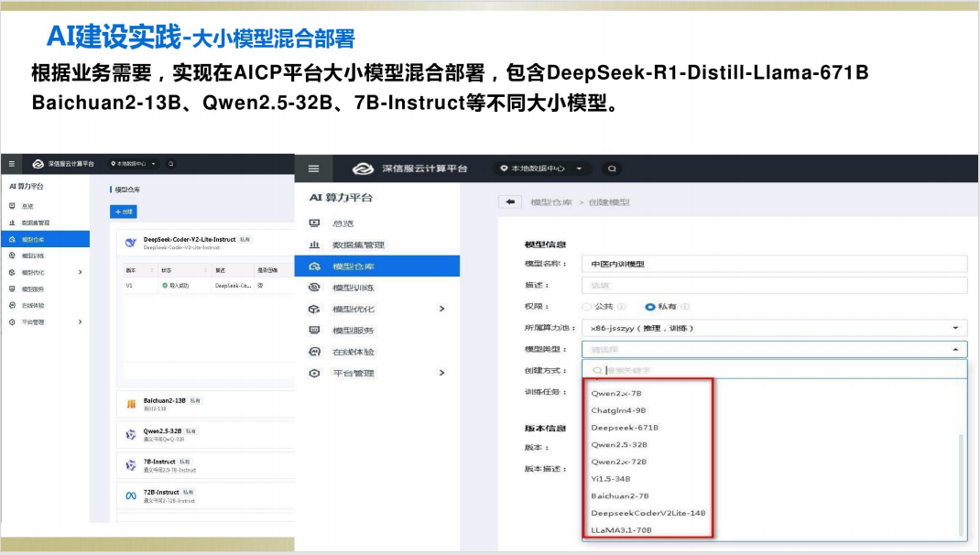Viewport: 980px width, 555px height.
Task: Open 本地数据中心 dropdown in small left window
Action: [133, 164]
